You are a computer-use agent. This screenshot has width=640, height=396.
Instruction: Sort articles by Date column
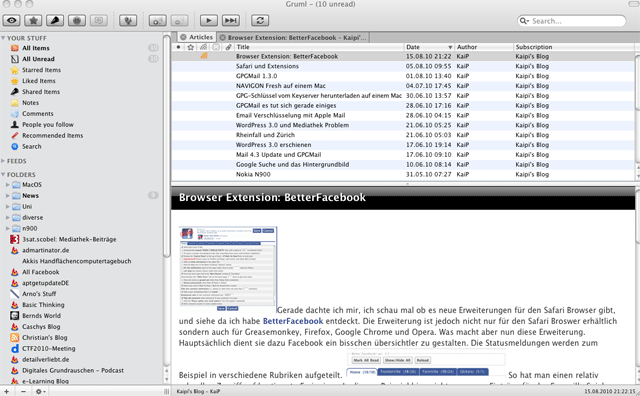tap(429, 47)
